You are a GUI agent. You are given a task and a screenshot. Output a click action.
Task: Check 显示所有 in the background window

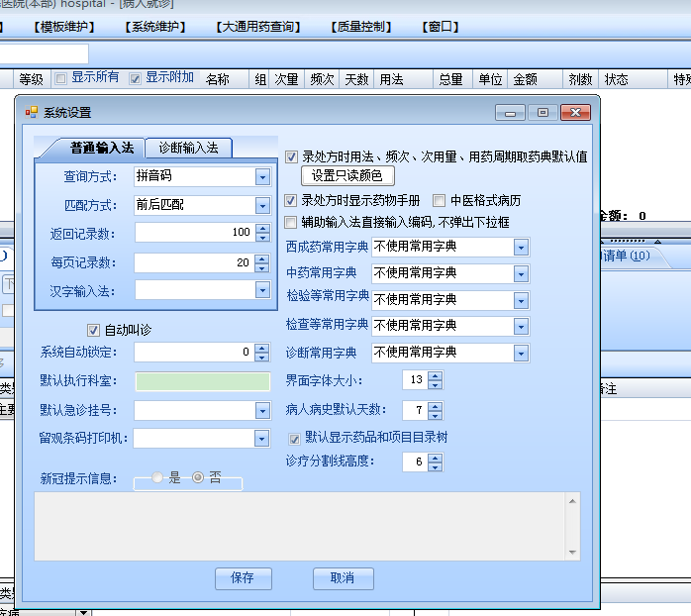tap(60, 78)
